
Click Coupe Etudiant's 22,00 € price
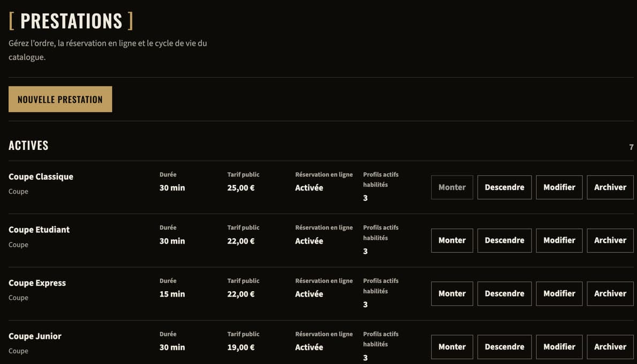(x=241, y=241)
